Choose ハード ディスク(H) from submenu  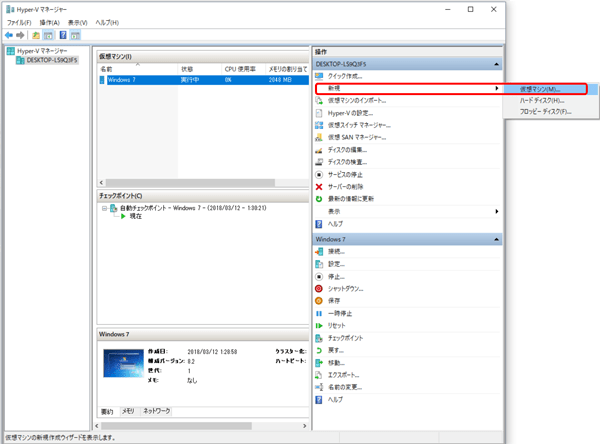(x=550, y=101)
